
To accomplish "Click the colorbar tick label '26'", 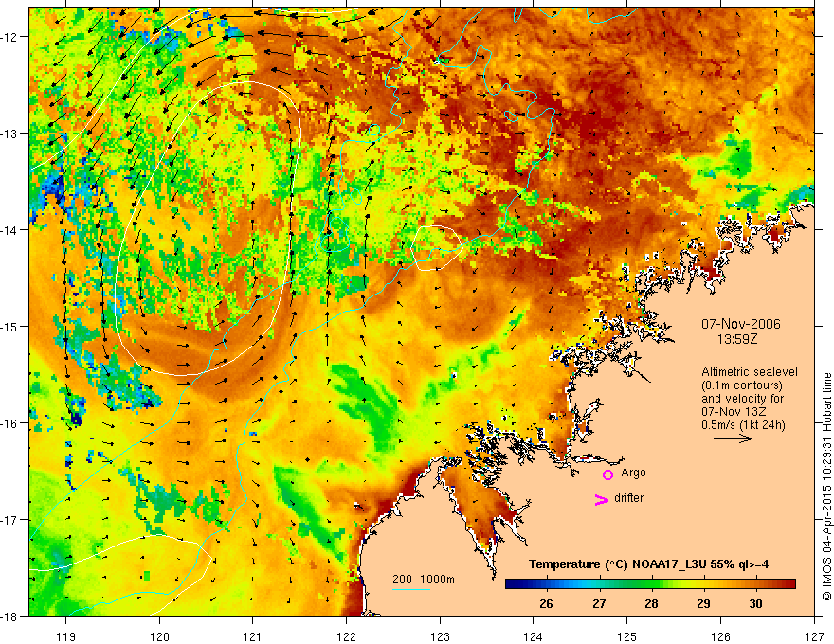I will pos(546,604).
